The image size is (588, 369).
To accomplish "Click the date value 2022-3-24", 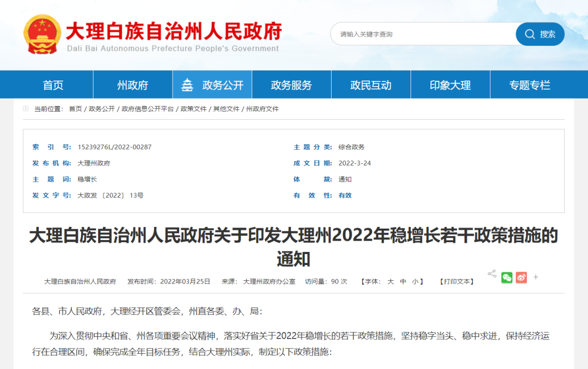I will [x=355, y=163].
